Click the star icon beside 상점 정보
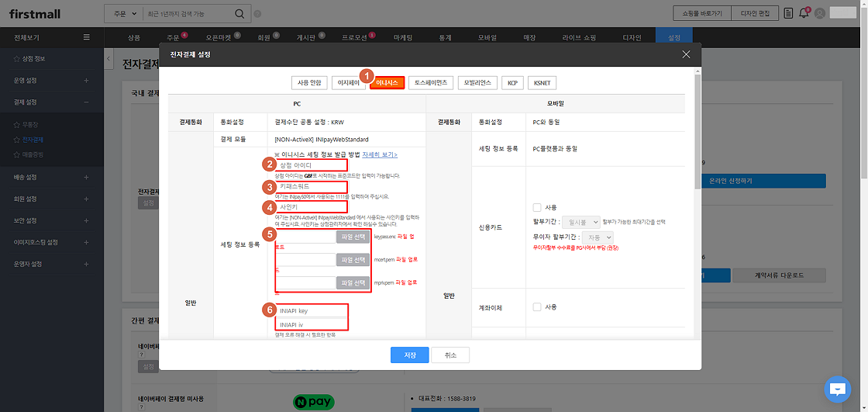 click(16, 58)
